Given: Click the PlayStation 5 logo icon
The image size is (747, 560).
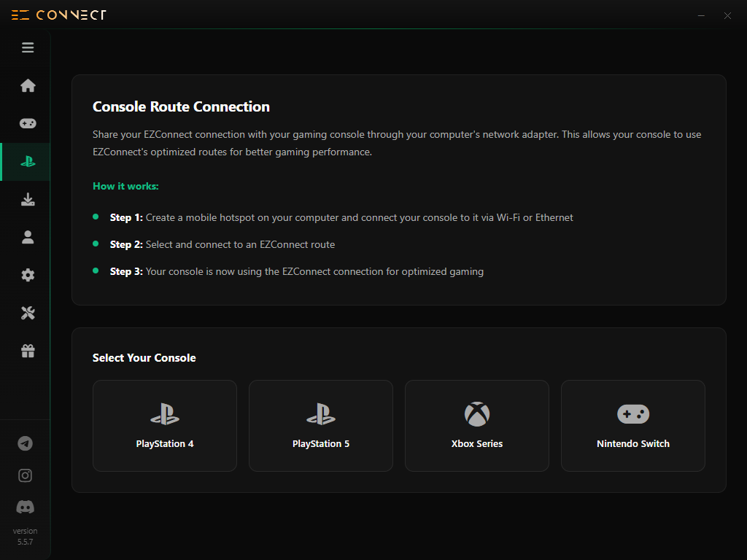Looking at the screenshot, I should tap(321, 414).
